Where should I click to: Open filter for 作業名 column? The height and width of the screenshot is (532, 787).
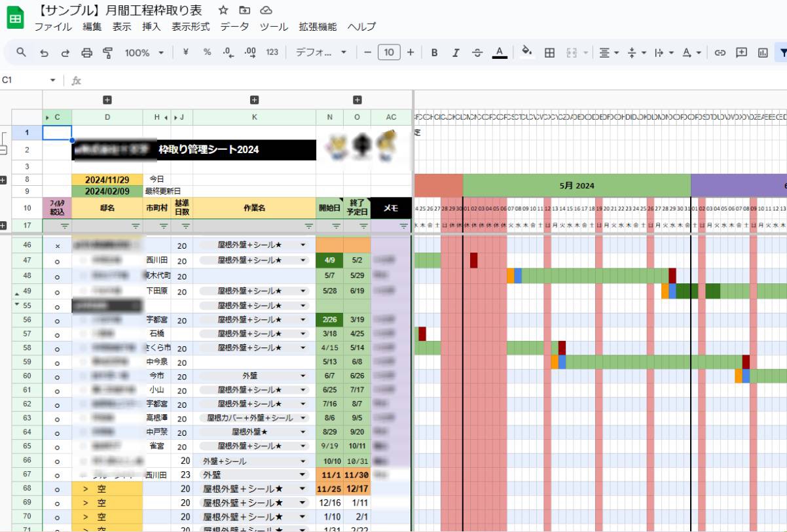308,226
